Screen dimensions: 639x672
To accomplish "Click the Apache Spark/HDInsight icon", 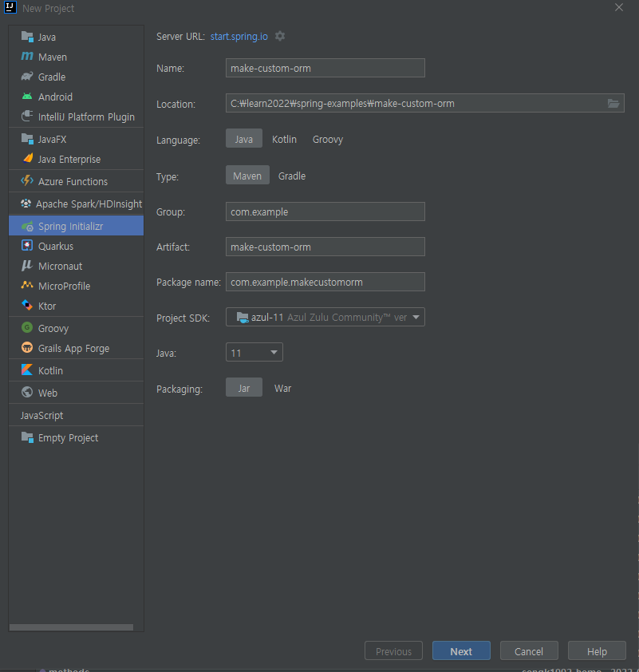I will coord(26,204).
